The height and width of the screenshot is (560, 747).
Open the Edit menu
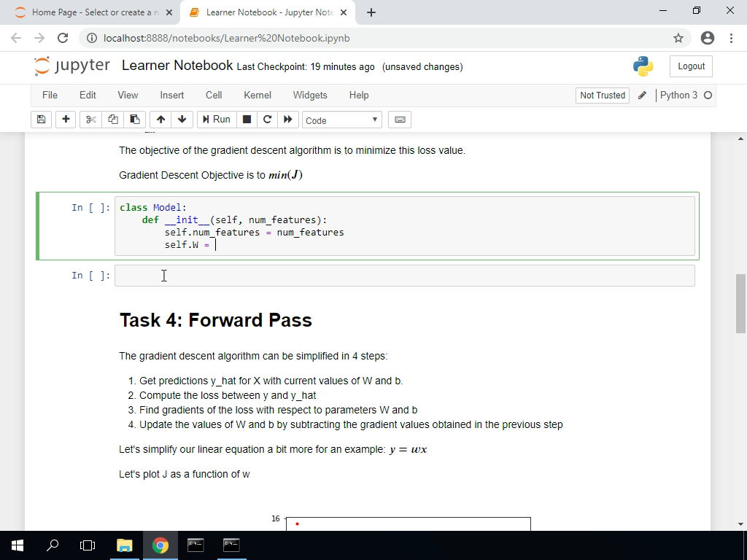pyautogui.click(x=88, y=96)
